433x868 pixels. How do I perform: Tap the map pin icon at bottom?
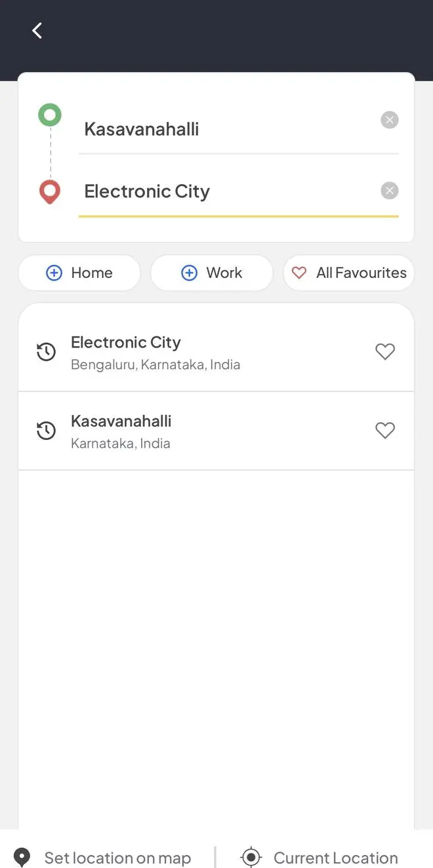click(x=22, y=858)
